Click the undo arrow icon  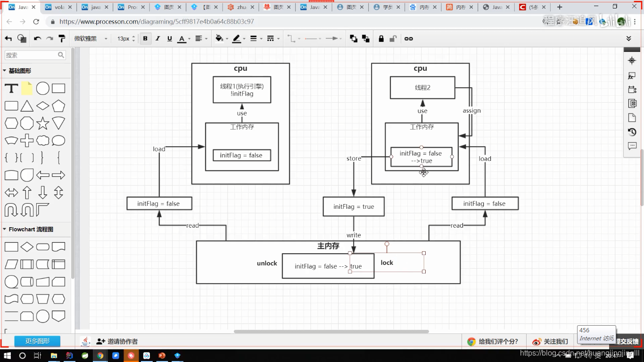pos(37,39)
